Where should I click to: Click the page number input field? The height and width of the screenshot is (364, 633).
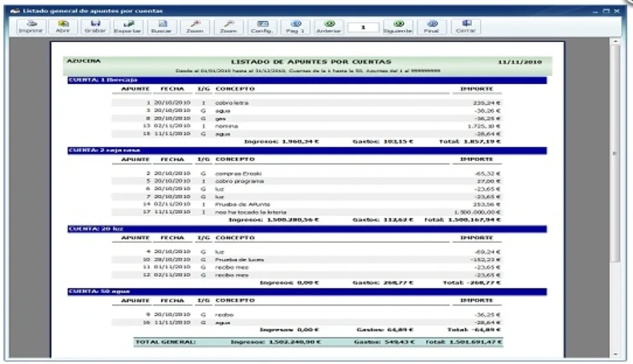(x=363, y=27)
